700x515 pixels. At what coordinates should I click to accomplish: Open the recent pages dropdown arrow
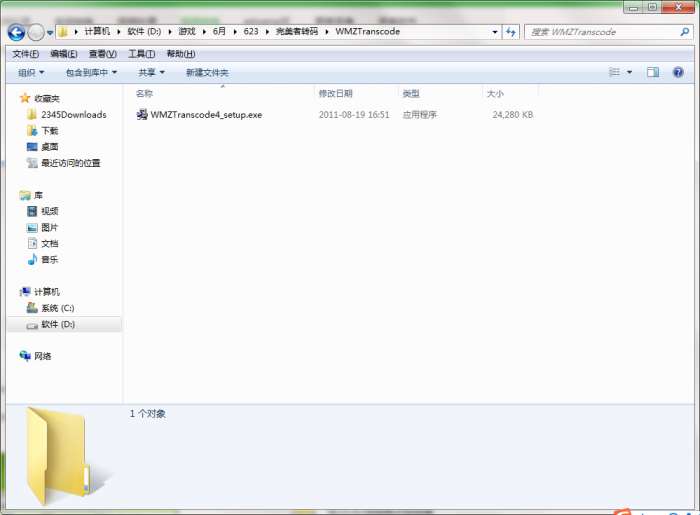tap(50, 33)
